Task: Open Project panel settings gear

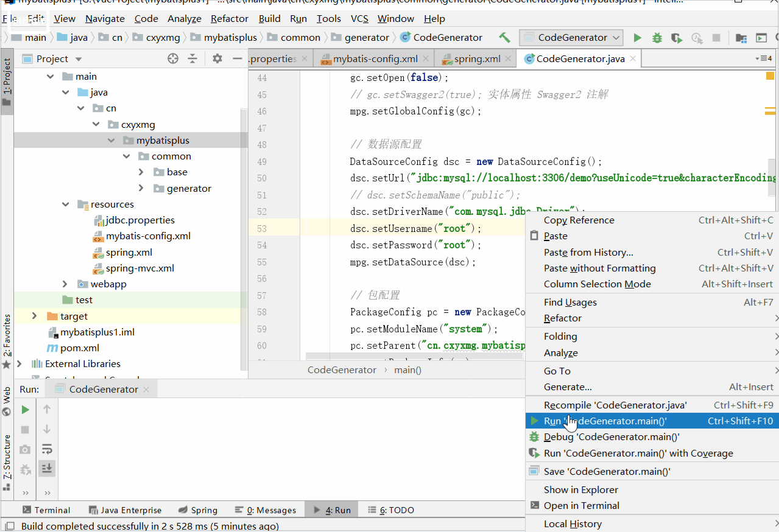Action: pos(217,58)
